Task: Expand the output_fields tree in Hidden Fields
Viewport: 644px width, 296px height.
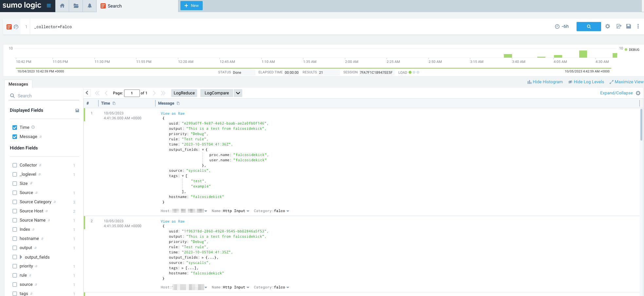Action: 21,257
